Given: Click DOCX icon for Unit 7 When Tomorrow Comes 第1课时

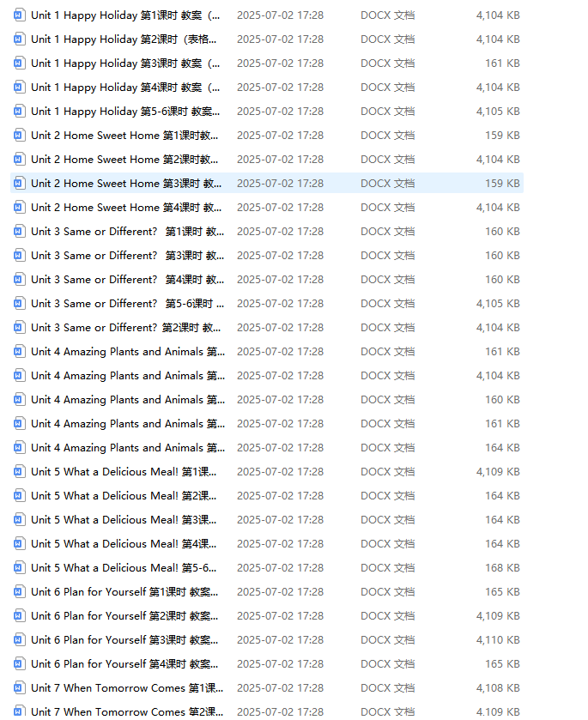Looking at the screenshot, I should (x=19, y=688).
